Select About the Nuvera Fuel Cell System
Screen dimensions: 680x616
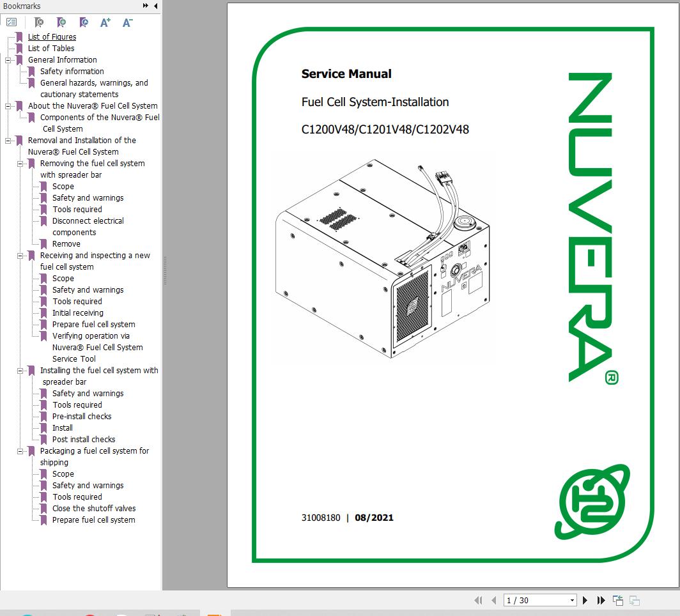click(x=93, y=106)
